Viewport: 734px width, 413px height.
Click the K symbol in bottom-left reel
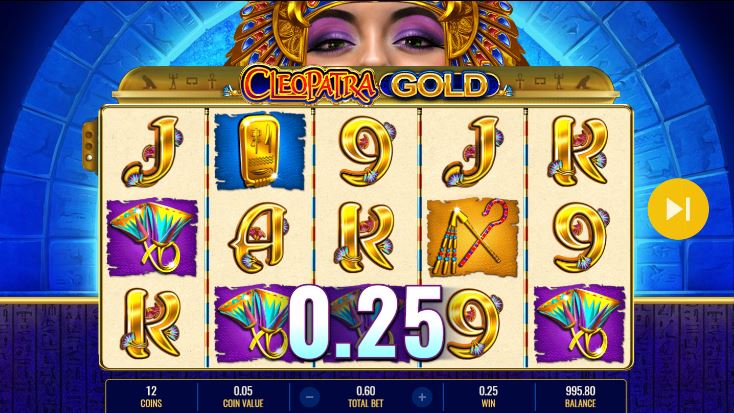151,324
